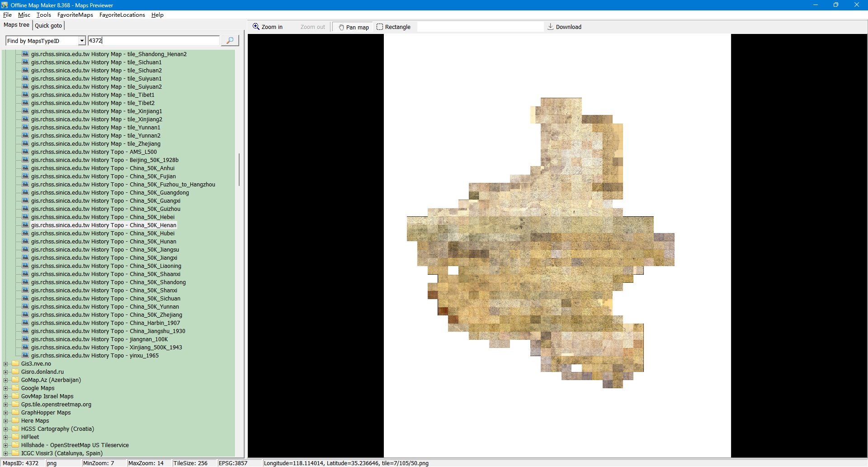
Task: Click the Download button
Action: tap(564, 27)
